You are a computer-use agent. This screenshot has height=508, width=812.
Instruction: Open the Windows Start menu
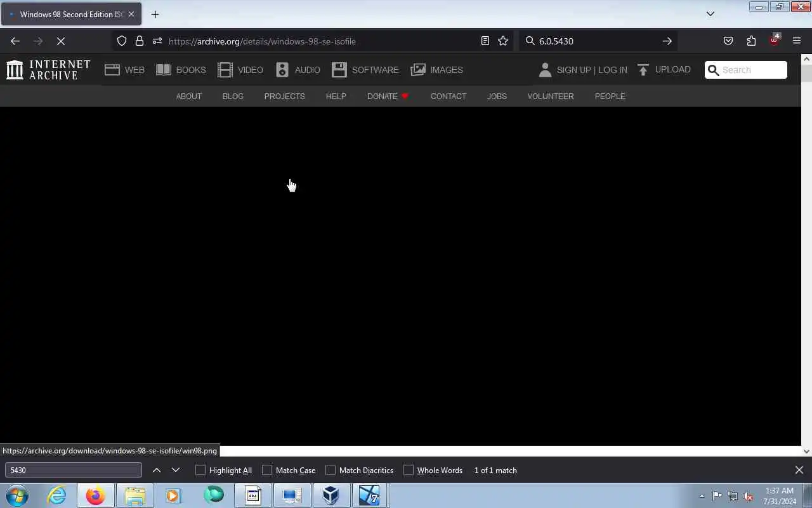[17, 495]
